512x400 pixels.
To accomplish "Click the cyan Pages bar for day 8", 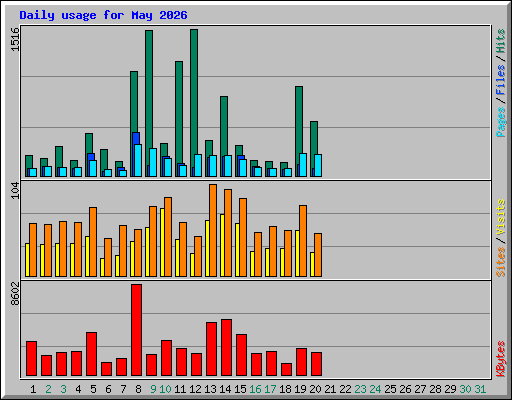I will tap(138, 160).
